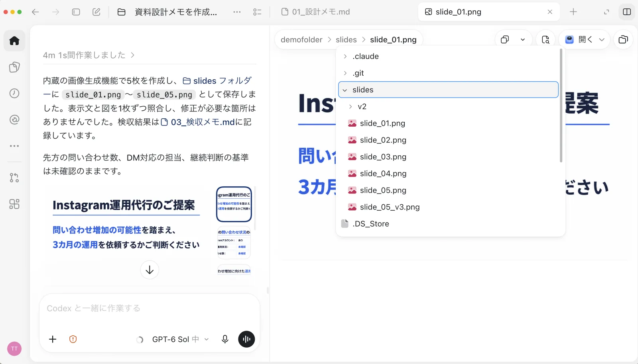Image resolution: width=638 pixels, height=364 pixels.
Task: Expand the .claude folder
Action: click(x=345, y=56)
